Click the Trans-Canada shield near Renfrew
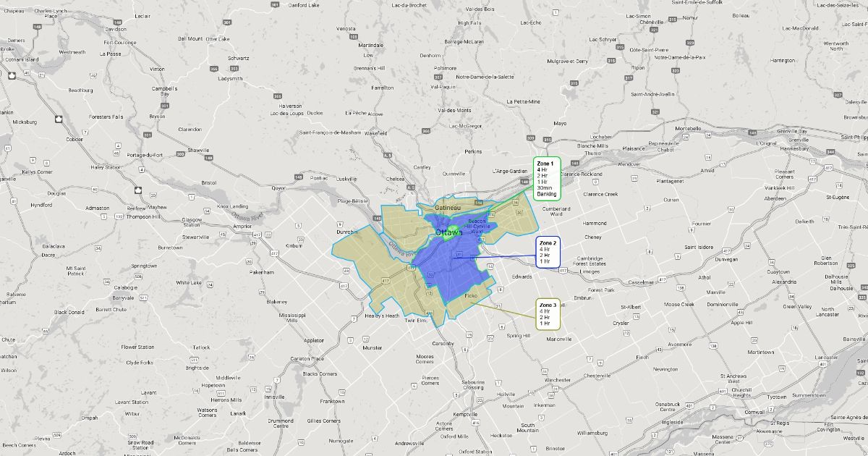 pyautogui.click(x=138, y=190)
